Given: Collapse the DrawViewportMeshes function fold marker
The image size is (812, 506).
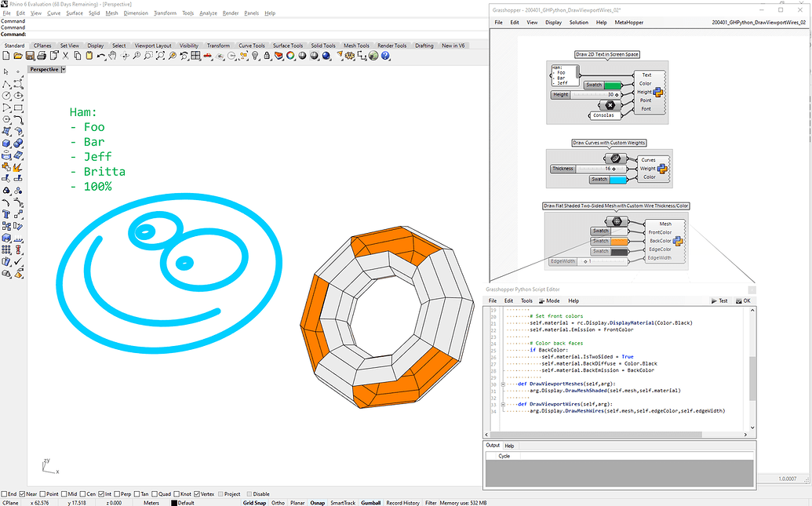Looking at the screenshot, I should click(x=503, y=384).
